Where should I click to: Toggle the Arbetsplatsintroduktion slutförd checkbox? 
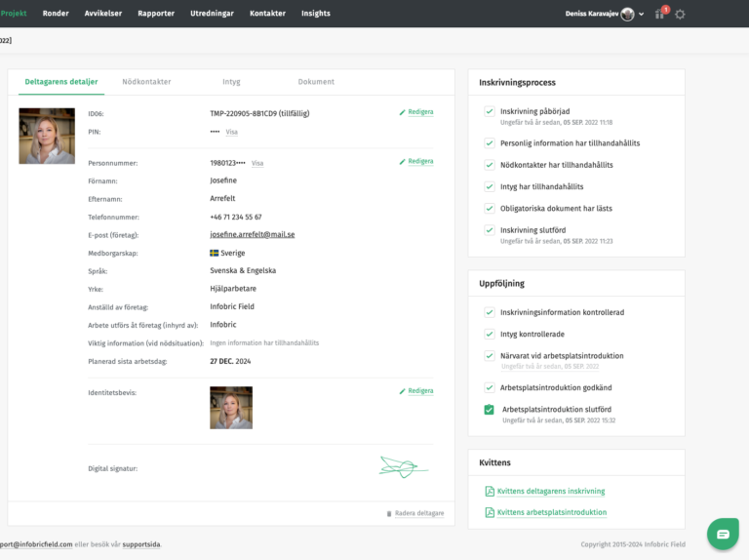pyautogui.click(x=490, y=410)
